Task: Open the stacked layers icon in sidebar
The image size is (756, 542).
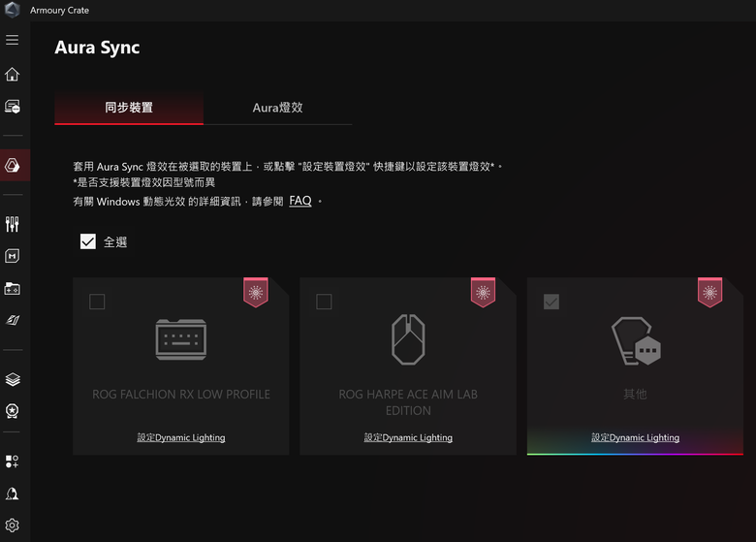Action: (x=12, y=379)
